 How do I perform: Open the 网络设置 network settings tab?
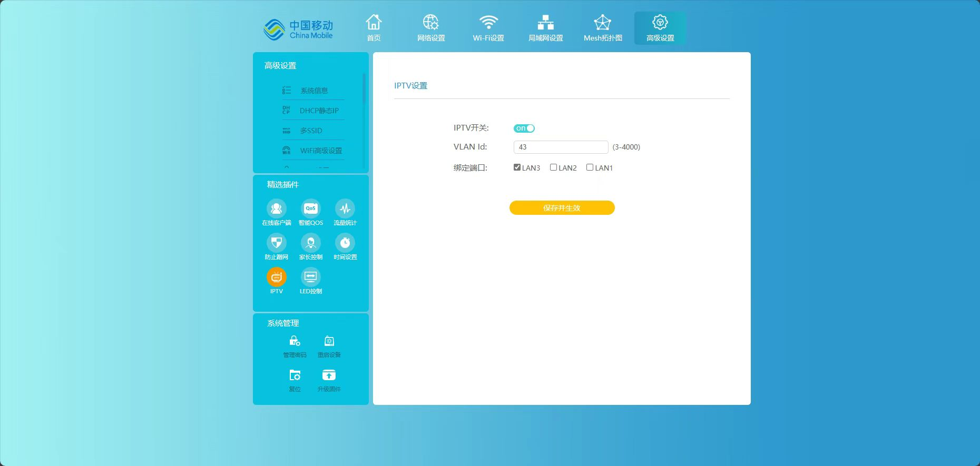pyautogui.click(x=431, y=28)
